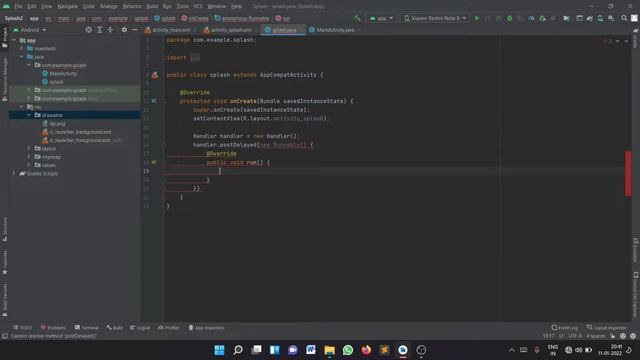Open File Explorer from taskbar
This screenshot has width=640, height=360.
click(x=329, y=350)
